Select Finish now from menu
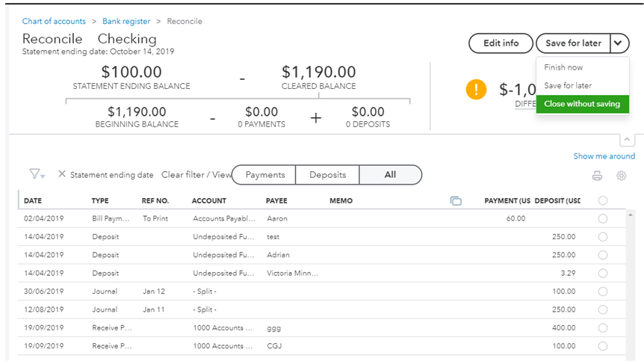This screenshot has width=644, height=364. point(563,67)
